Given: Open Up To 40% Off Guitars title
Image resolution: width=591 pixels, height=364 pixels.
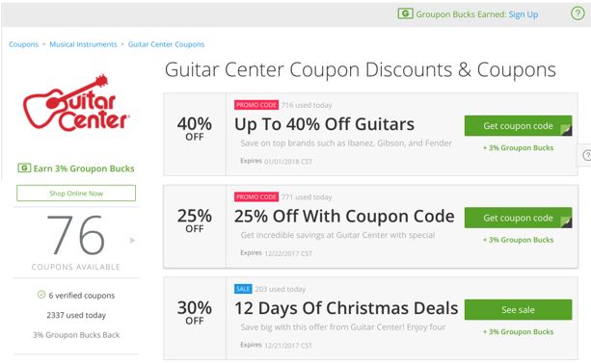Looking at the screenshot, I should point(324,124).
